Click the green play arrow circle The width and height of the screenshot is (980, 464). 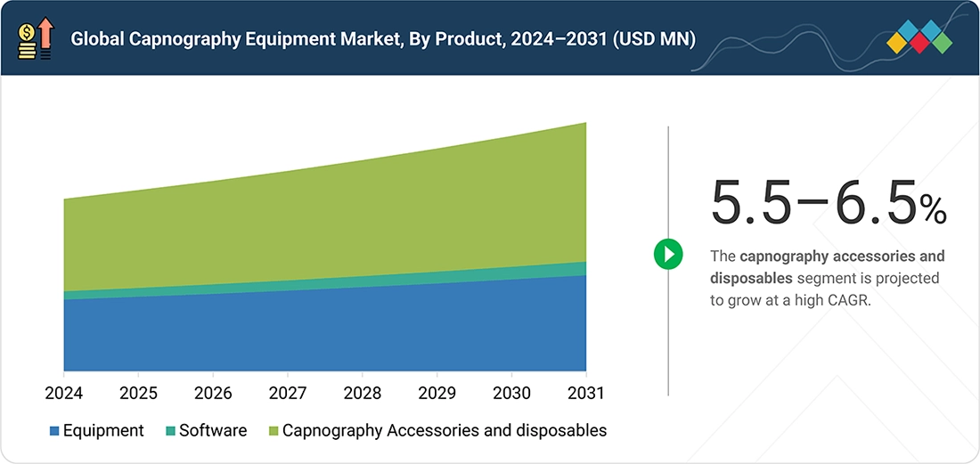[x=668, y=254]
